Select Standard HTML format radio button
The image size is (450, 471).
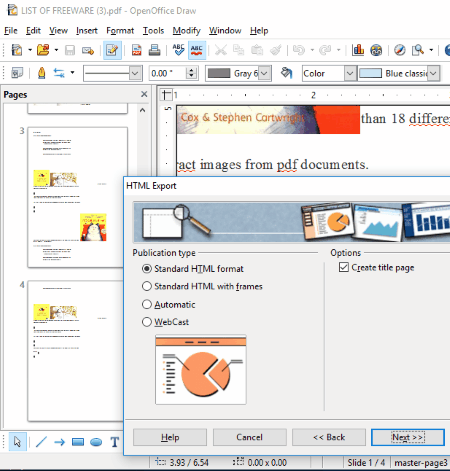coord(147,269)
